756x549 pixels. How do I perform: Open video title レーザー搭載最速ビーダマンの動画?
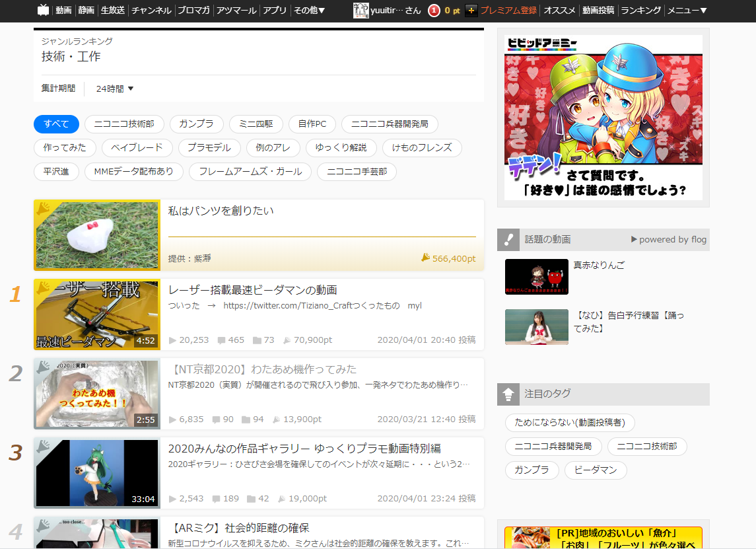pos(253,290)
